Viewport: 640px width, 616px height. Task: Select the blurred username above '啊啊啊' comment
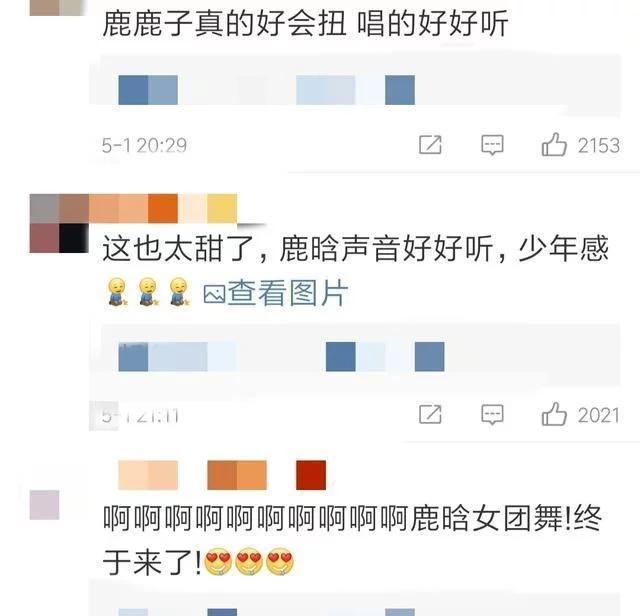coord(222,475)
